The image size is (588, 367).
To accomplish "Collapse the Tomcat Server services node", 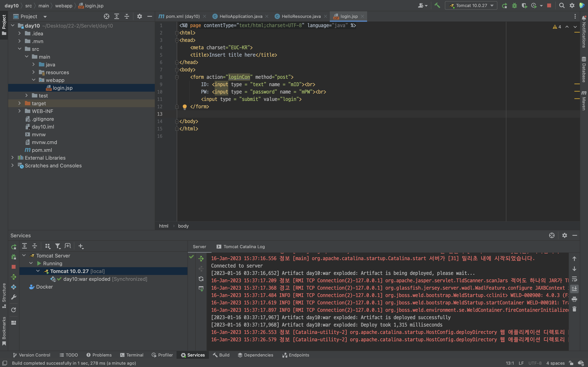I will tap(24, 256).
